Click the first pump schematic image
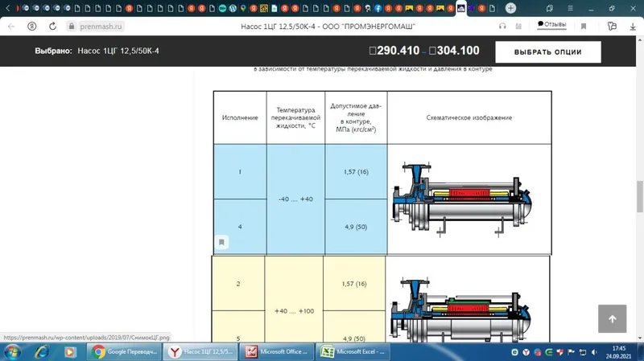 pyautogui.click(x=462, y=199)
